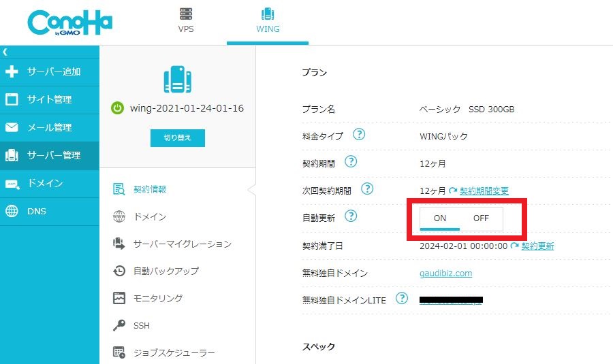Open the VPS tab

pyautogui.click(x=186, y=20)
